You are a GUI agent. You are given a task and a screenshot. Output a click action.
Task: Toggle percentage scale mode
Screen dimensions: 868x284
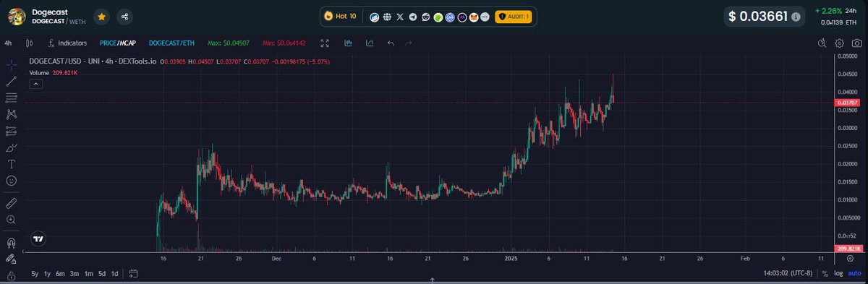(x=825, y=274)
